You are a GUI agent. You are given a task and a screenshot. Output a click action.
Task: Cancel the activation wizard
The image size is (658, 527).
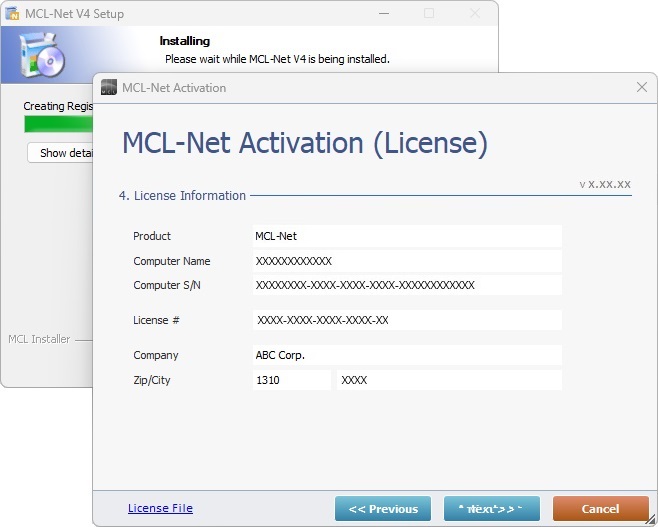601,509
